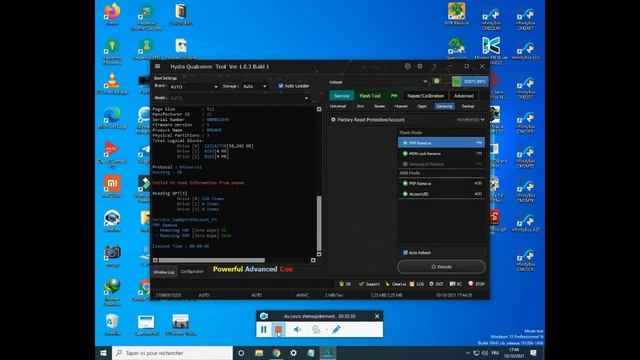Select the Huawei brand sub-tab

[401, 107]
